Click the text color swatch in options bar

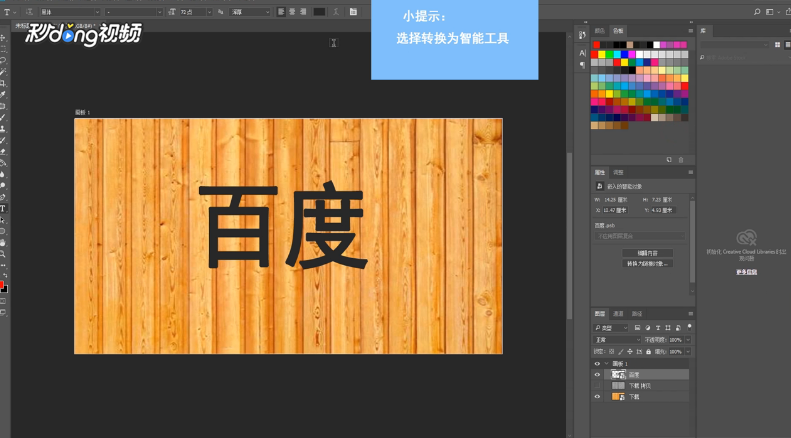319,12
